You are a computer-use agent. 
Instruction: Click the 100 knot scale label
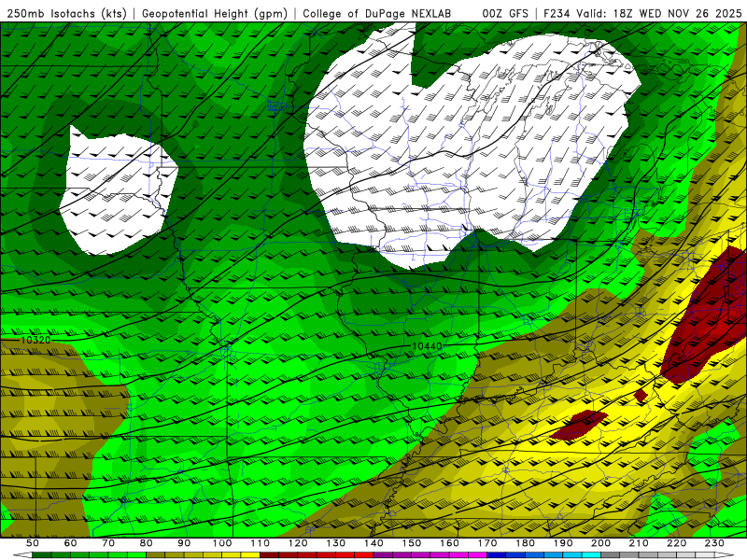[222, 543]
